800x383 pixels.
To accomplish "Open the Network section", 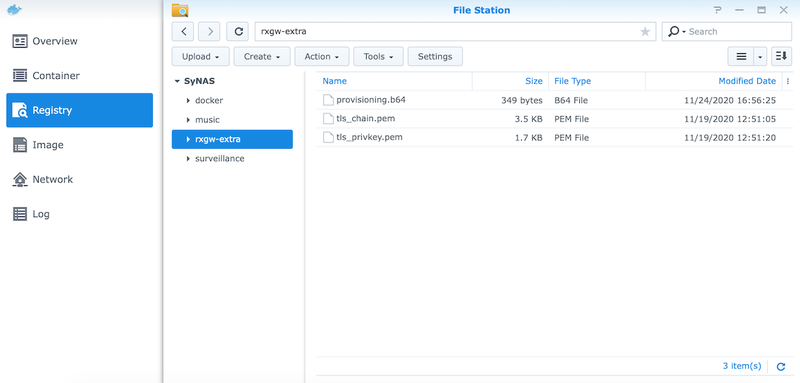I will (79, 180).
